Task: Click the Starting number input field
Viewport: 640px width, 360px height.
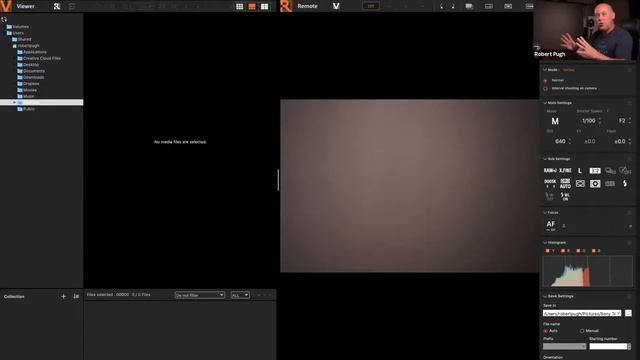Action: [608, 347]
